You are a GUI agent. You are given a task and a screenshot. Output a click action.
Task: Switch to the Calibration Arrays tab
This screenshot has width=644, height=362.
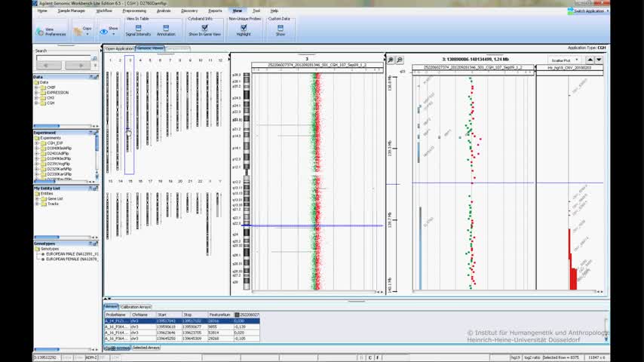136,307
